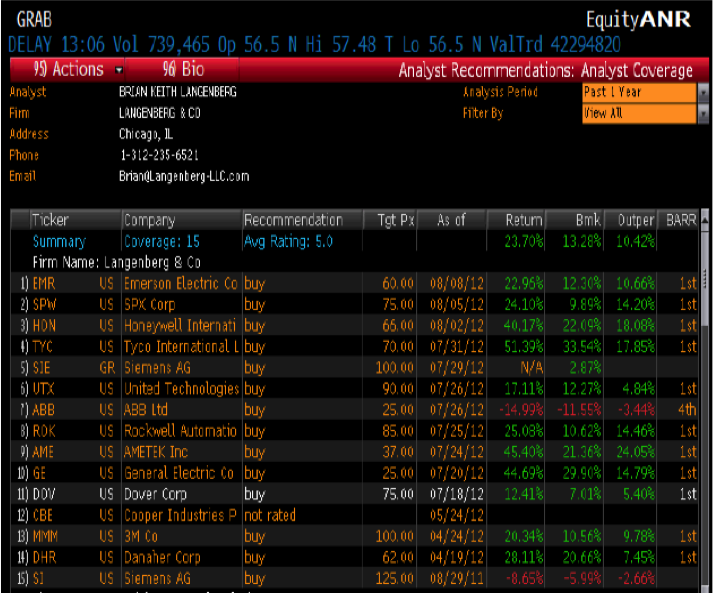713x594 pixels.
Task: Sort by the Tgt Px column header
Action: click(390, 220)
